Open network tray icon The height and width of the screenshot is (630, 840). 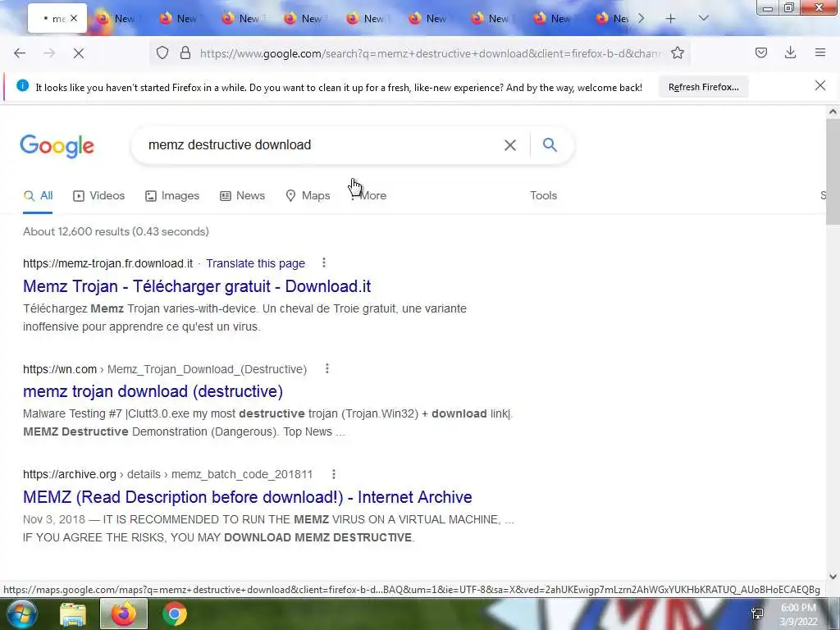coord(757,614)
